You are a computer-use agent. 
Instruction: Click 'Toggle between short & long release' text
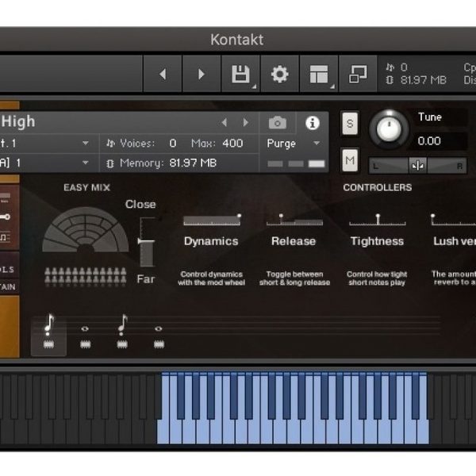click(294, 278)
